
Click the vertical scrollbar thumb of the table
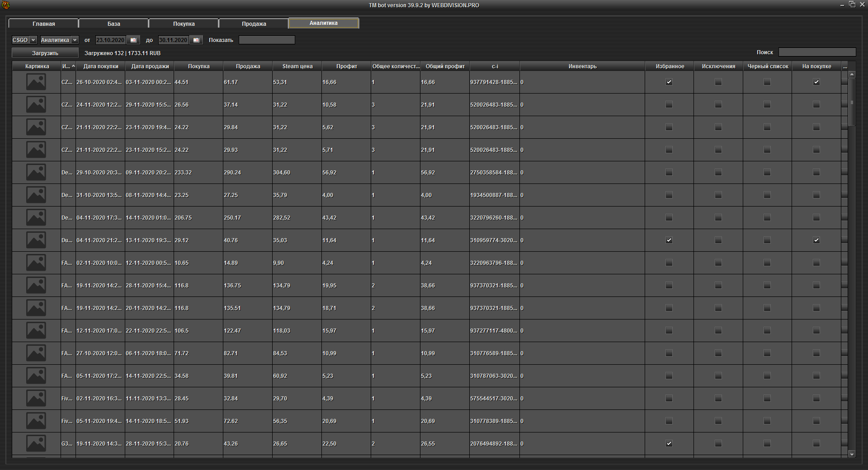pyautogui.click(x=852, y=102)
